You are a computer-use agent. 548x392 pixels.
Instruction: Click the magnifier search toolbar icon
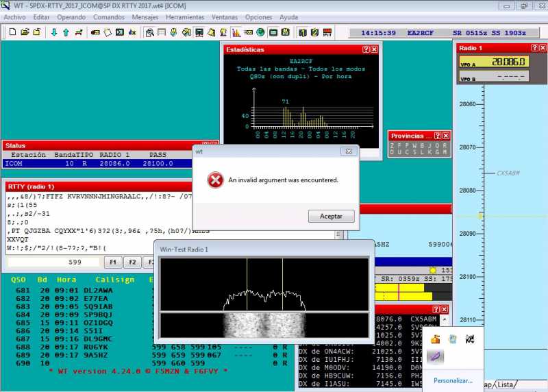point(149,32)
